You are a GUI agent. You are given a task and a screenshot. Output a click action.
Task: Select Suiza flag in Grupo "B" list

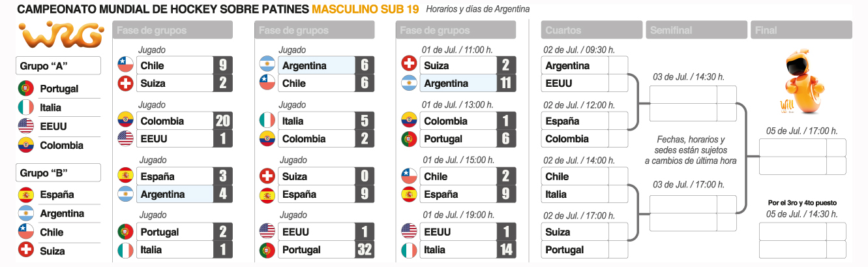[26, 251]
